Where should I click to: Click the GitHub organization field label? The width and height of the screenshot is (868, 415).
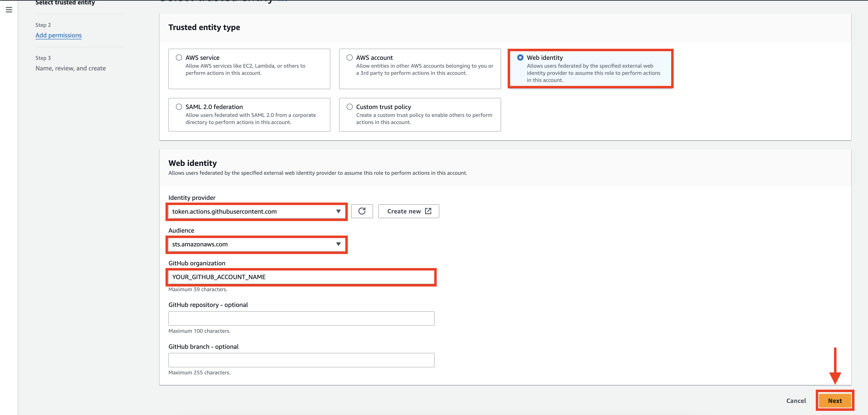(x=197, y=263)
